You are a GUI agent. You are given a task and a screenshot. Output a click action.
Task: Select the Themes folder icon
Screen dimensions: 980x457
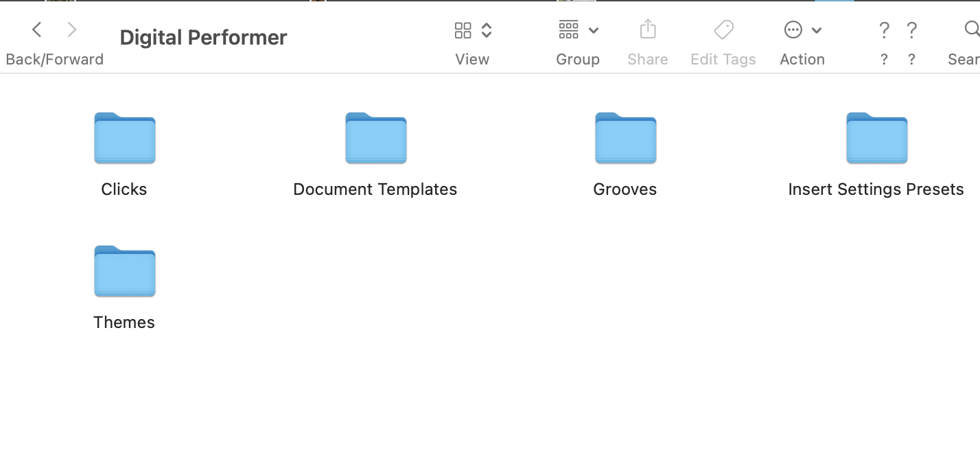(125, 271)
